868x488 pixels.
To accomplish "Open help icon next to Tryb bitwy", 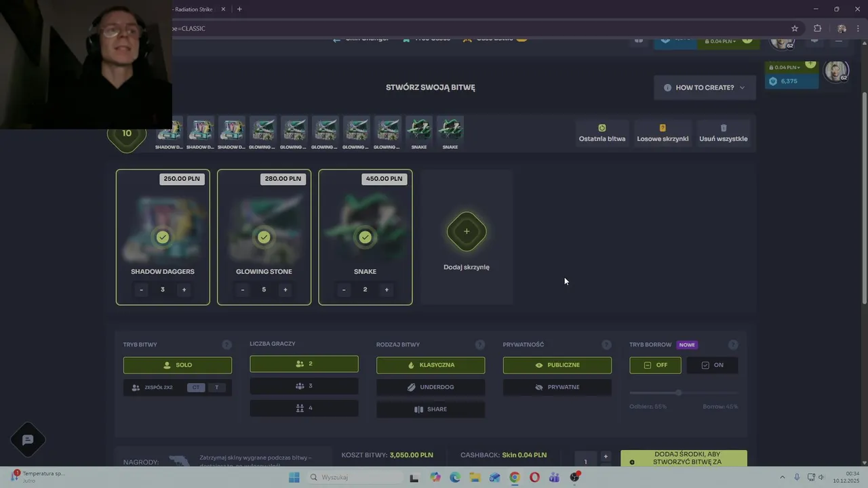I will (x=226, y=345).
